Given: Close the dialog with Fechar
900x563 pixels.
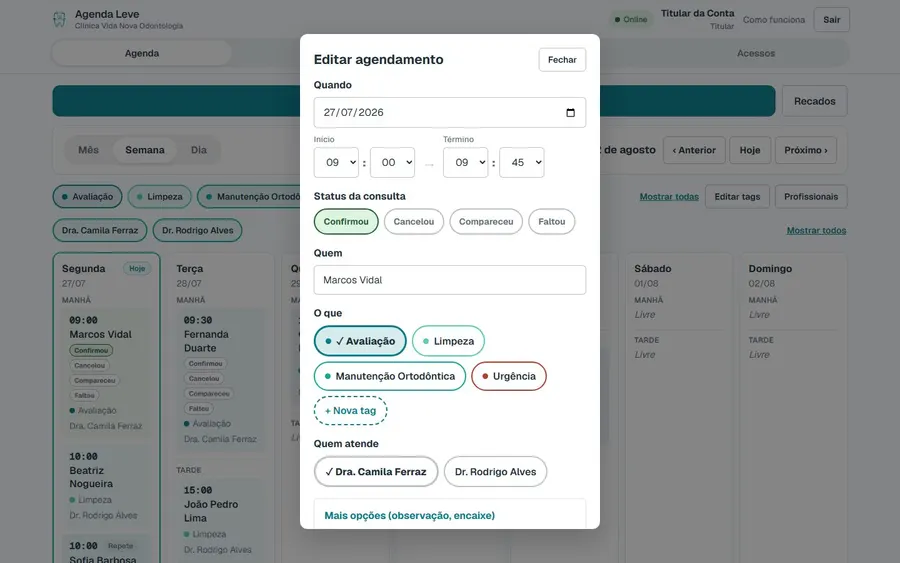Looking at the screenshot, I should (562, 60).
